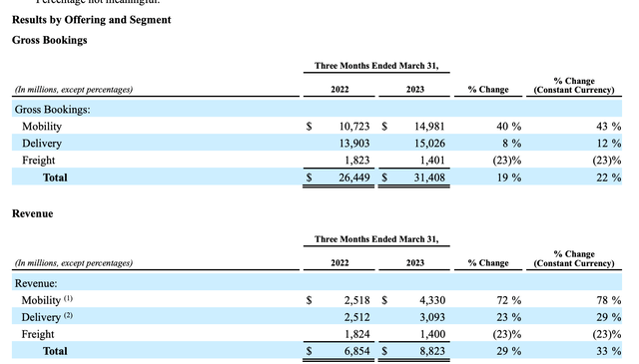Click Mobility revenue 78 % constant currency

(x=609, y=300)
